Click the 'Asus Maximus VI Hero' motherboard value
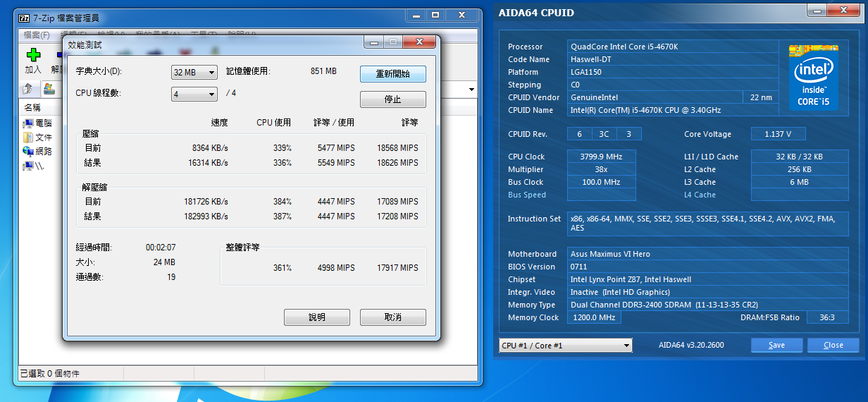Screen dimensions: 868x402 [610, 254]
